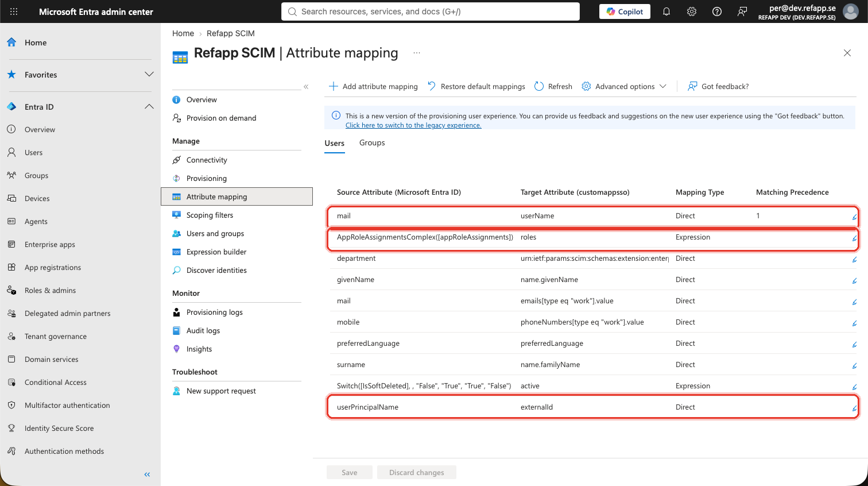Collapse the resource menu with double chevron
Screen dimensions: 868x486
coord(306,87)
